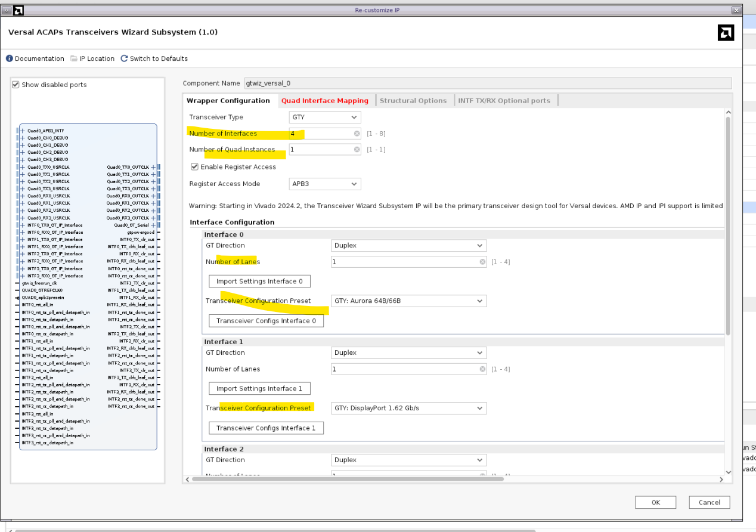The image size is (756, 532).
Task: Disable the Enable Register Access checkbox
Action: pyautogui.click(x=194, y=167)
